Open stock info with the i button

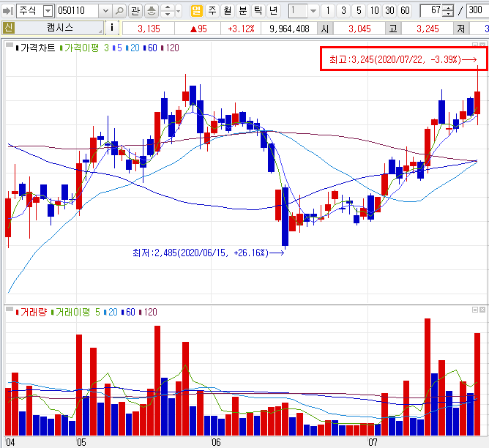(112, 28)
